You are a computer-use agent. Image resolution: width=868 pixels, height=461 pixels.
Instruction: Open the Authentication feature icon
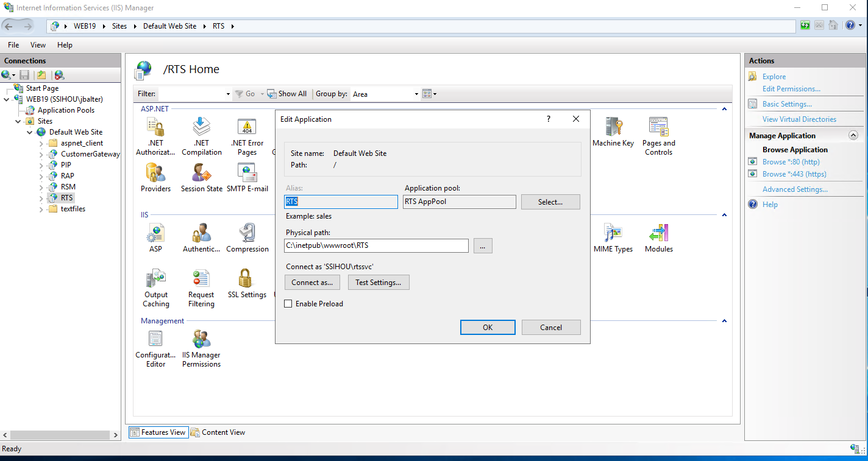click(x=201, y=233)
